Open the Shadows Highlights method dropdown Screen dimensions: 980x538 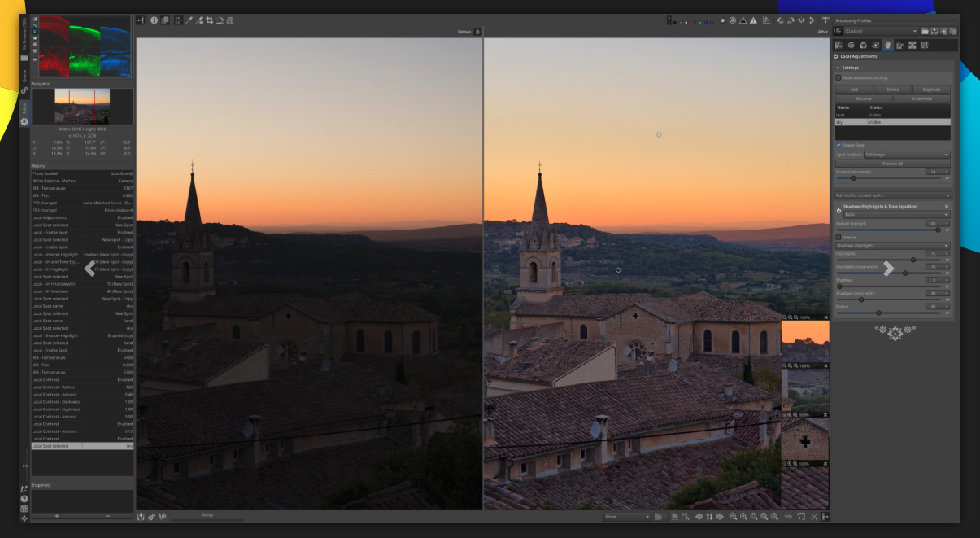tap(893, 245)
